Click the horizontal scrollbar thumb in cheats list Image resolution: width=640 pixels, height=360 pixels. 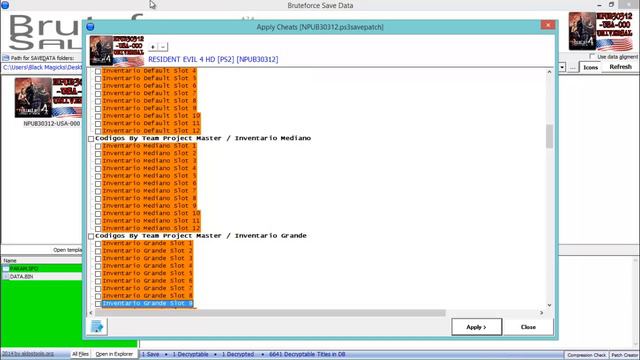(x=270, y=313)
